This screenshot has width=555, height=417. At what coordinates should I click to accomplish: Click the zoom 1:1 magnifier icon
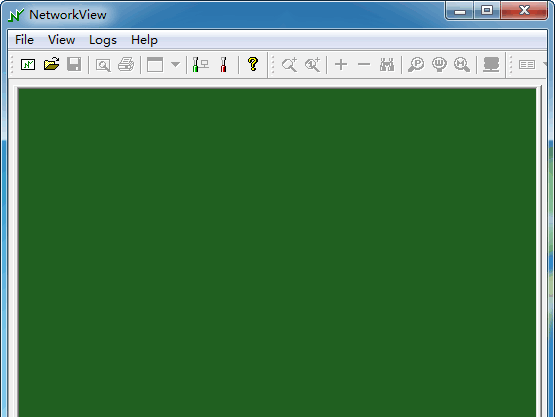pyautogui.click(x=313, y=65)
